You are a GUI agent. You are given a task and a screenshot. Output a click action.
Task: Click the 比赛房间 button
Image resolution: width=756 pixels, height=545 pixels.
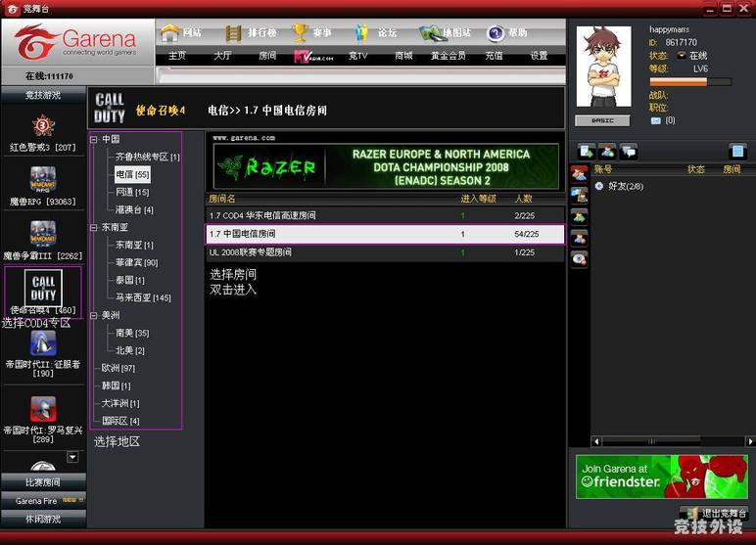42,482
